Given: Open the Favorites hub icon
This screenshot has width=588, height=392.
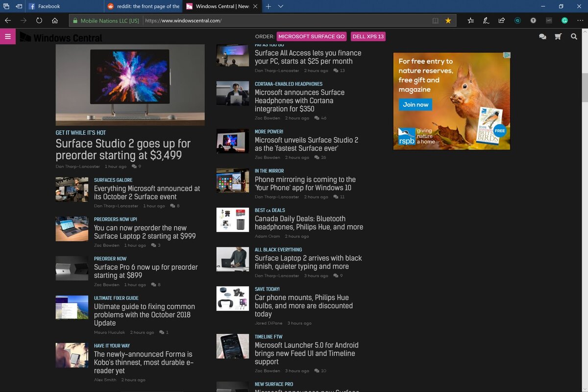Looking at the screenshot, I should click(470, 21).
